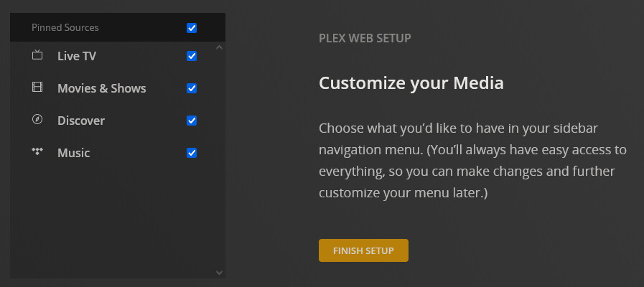Screen dimensions: 644x287
Task: Select the Discover entry text
Action: pos(81,121)
